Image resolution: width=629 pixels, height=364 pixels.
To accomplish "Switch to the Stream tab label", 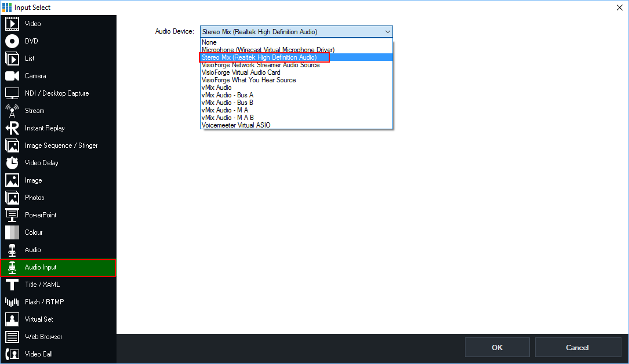I will coord(35,111).
